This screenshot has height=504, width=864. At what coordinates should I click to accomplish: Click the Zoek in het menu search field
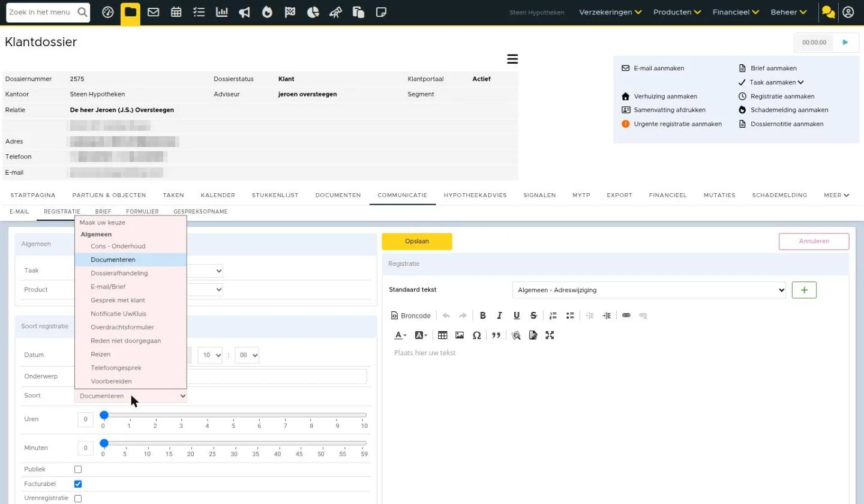tap(48, 12)
